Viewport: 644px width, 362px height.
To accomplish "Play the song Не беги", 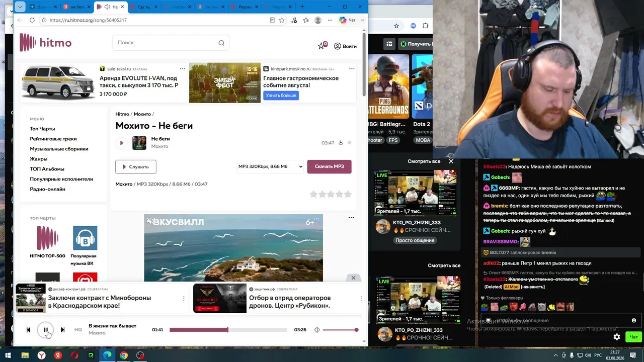I will (x=121, y=143).
